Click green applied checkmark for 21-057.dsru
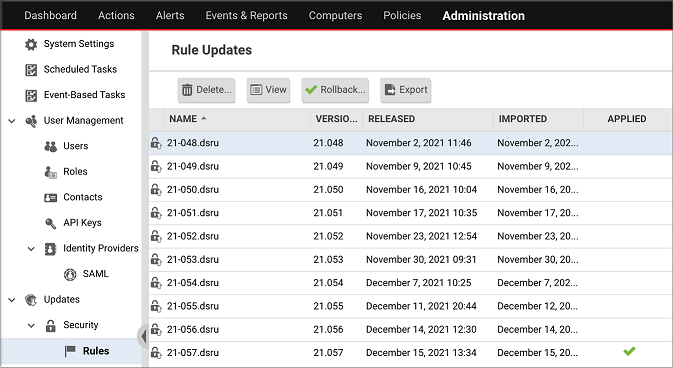 [x=629, y=351]
